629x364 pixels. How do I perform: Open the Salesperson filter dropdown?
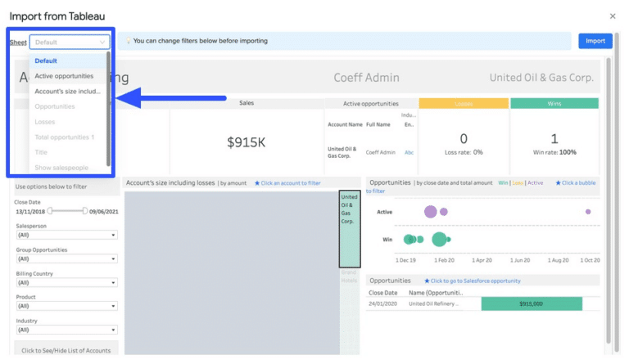(x=66, y=235)
